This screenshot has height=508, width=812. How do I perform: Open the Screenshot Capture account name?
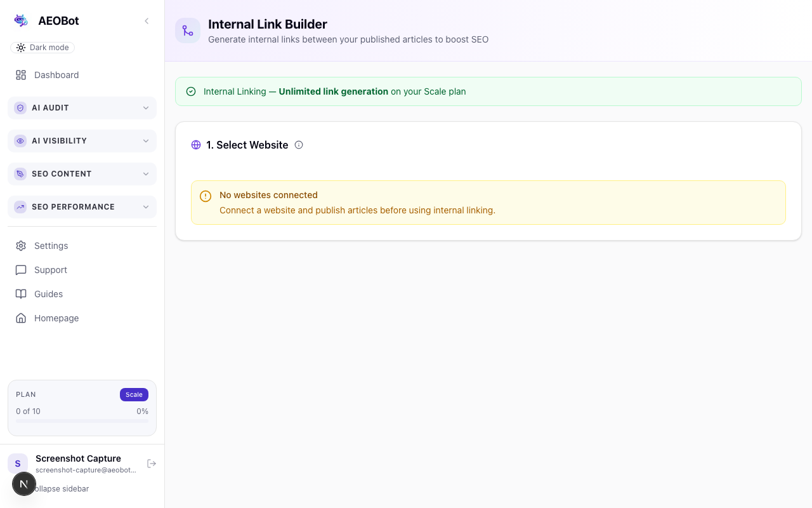pos(78,458)
